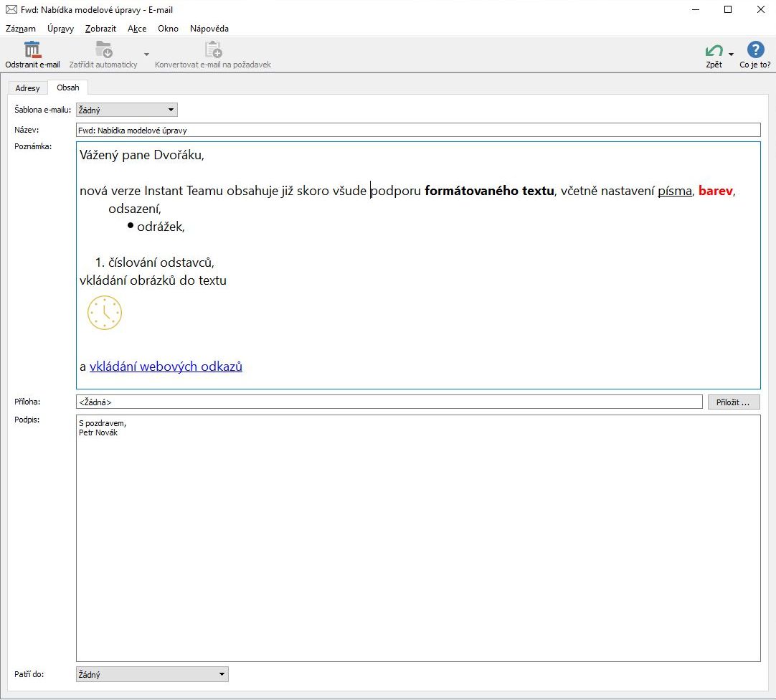
Task: Expand the Zatřídit automaticky dropdown arrow
Action: point(146,55)
